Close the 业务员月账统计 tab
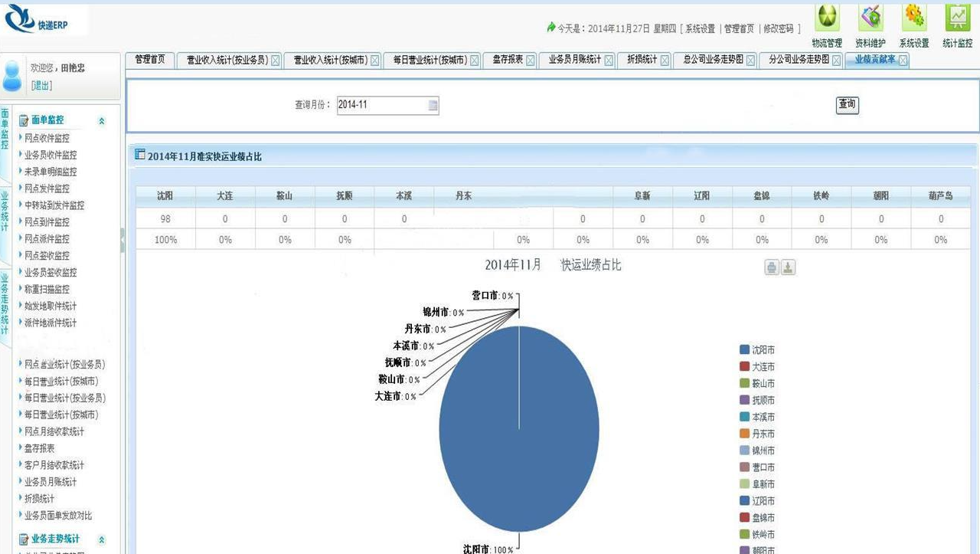The width and height of the screenshot is (980, 554). (x=608, y=61)
